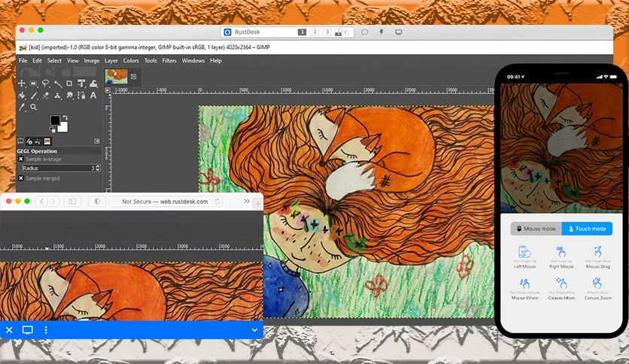The height and width of the screenshot is (364, 629).
Task: Click the web.rustdesk.com address bar
Action: pyautogui.click(x=165, y=202)
